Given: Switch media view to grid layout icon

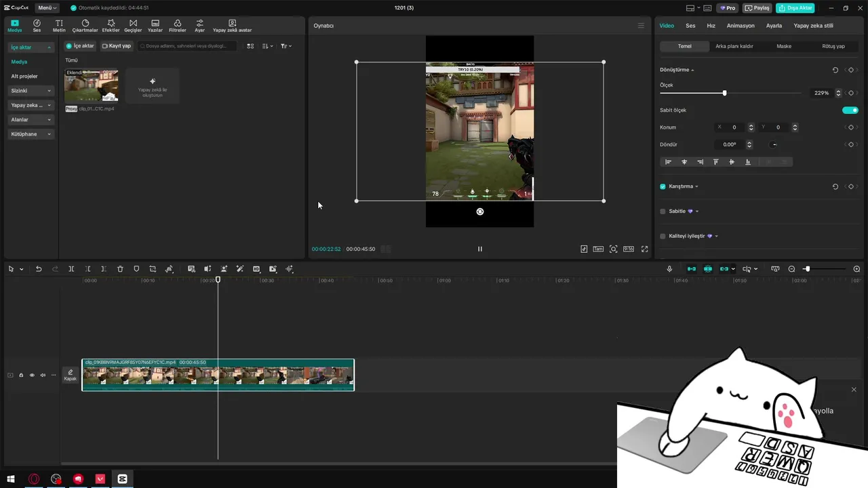Looking at the screenshot, I should point(250,46).
